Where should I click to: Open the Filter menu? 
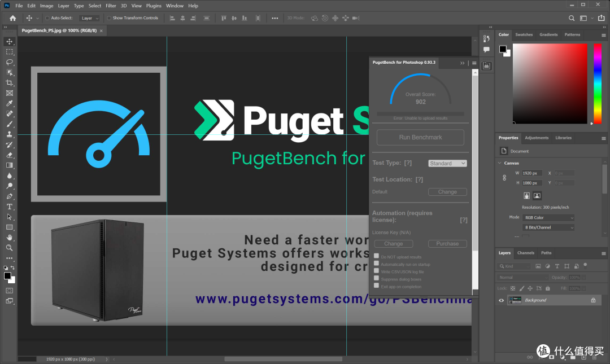pyautogui.click(x=111, y=6)
